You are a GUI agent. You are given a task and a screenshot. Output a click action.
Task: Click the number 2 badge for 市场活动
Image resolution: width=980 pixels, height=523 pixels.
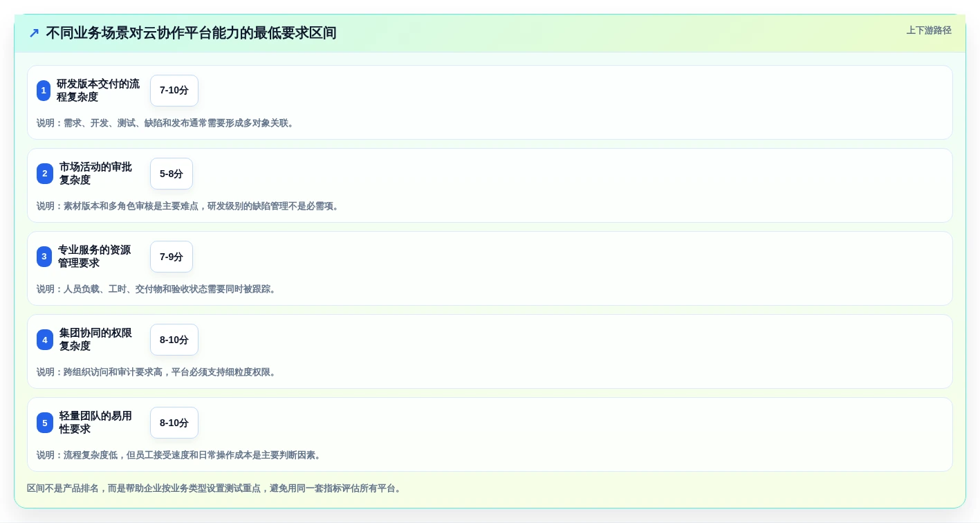click(45, 174)
